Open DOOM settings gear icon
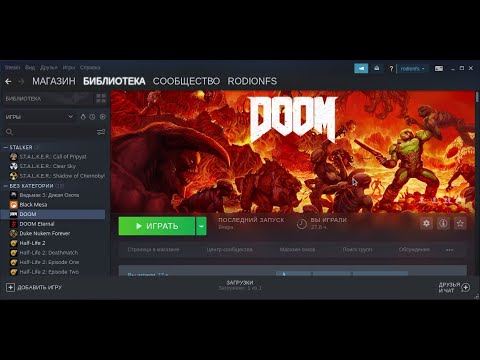This screenshot has width=480, height=360. click(426, 223)
